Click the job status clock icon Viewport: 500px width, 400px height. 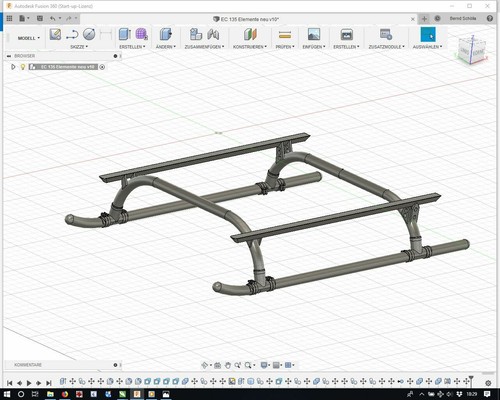pos(438,19)
